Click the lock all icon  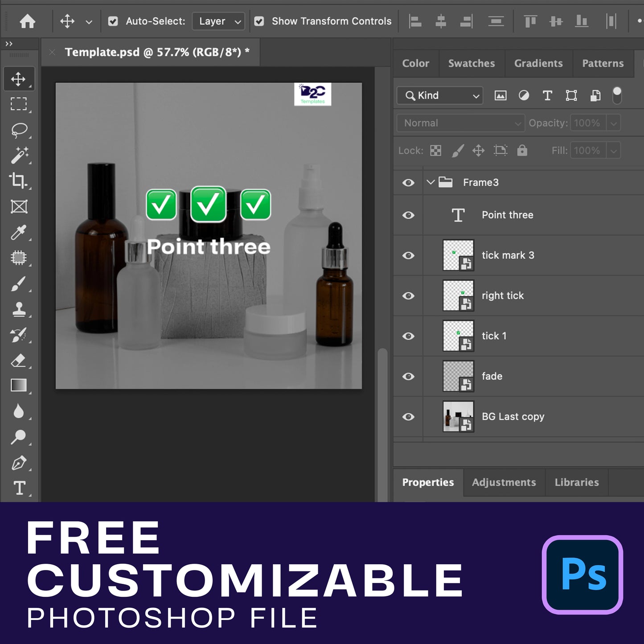[x=522, y=151]
